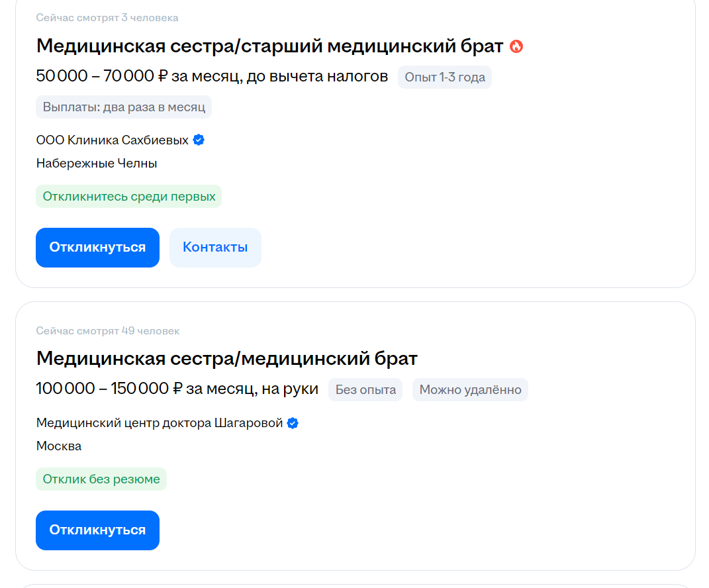Open the vacancy 'Медицинская сестра/медицинский брат'
Image resolution: width=709 pixels, height=588 pixels.
[x=226, y=358]
